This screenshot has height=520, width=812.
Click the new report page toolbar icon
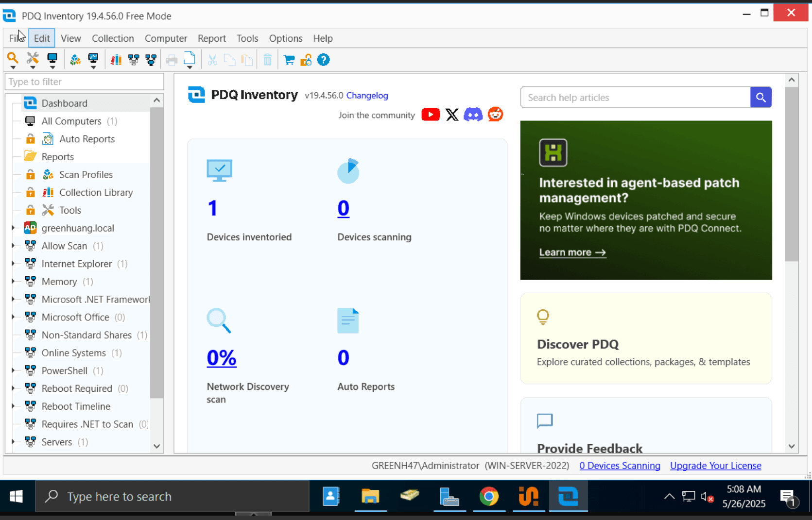pos(190,58)
